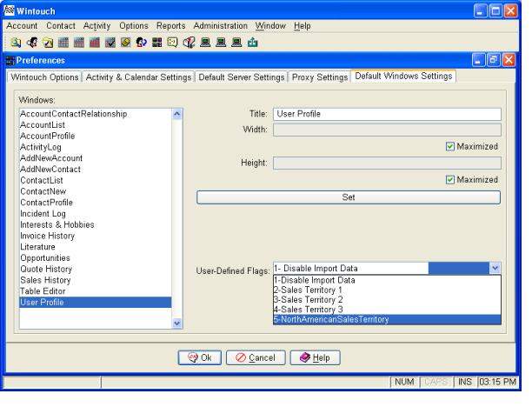Open the Options menu
The image size is (532, 407).
(x=134, y=26)
